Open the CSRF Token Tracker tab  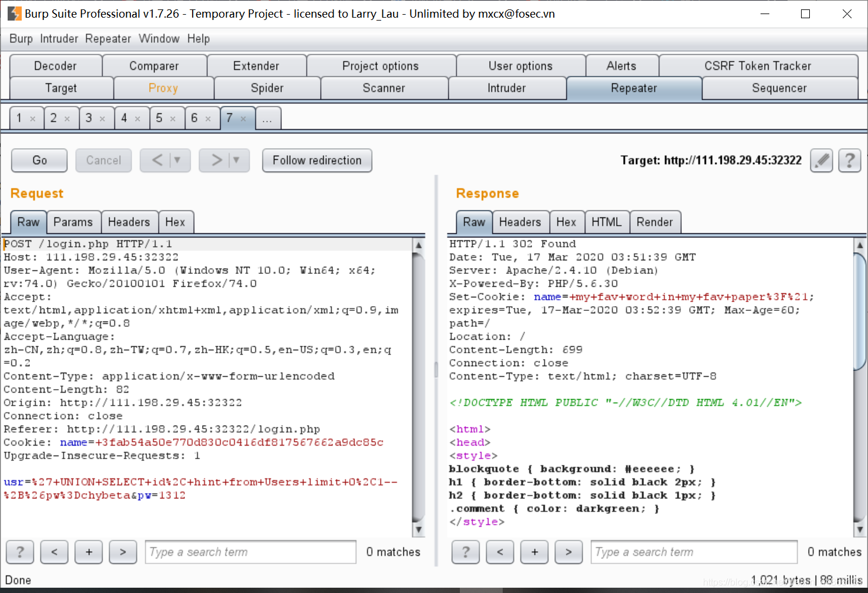point(758,66)
